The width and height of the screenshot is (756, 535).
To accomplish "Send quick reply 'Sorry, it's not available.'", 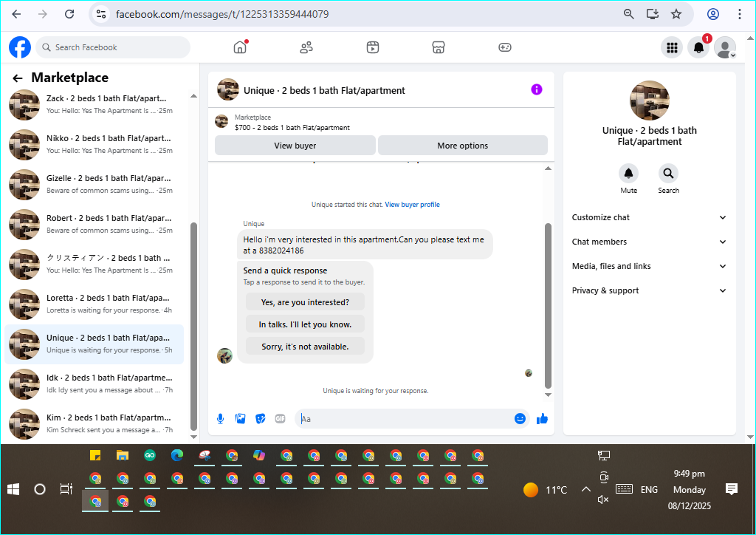I will coord(305,347).
